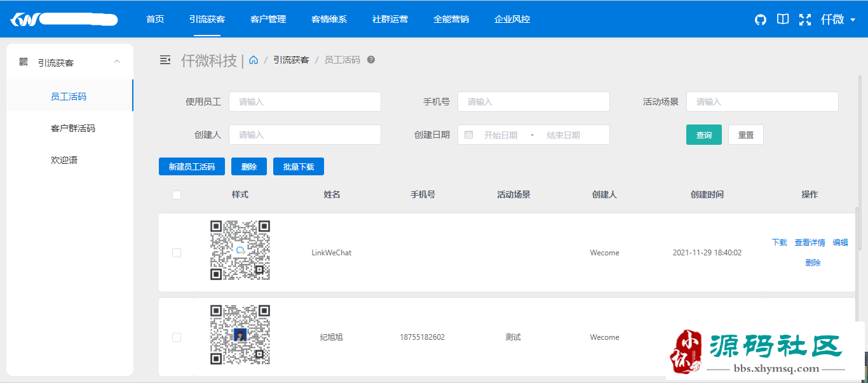The width and height of the screenshot is (868, 383).
Task: Focus the 活动场景 input field
Action: pos(763,102)
